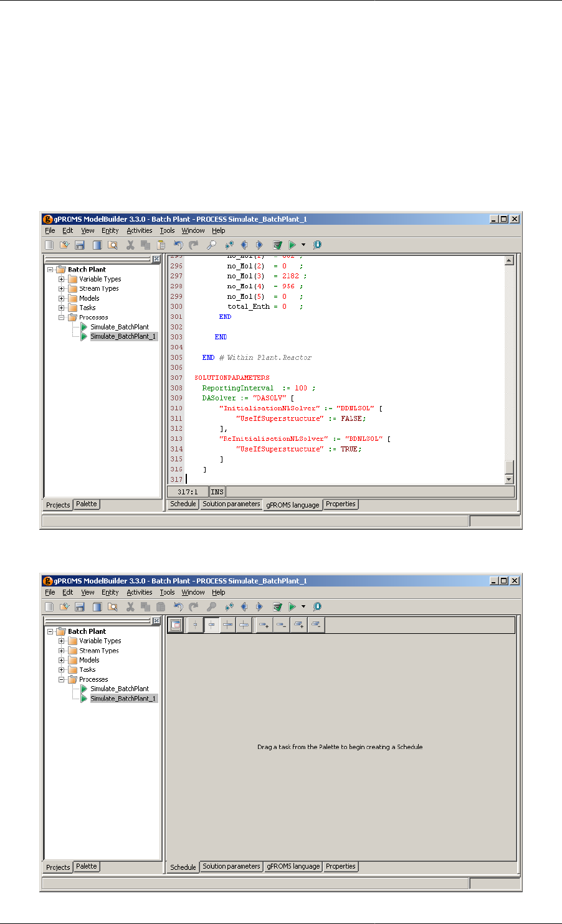Viewport: 562px width, 924px height.
Task: Open Solution parameters tab in code-editor window
Action: click(x=231, y=504)
